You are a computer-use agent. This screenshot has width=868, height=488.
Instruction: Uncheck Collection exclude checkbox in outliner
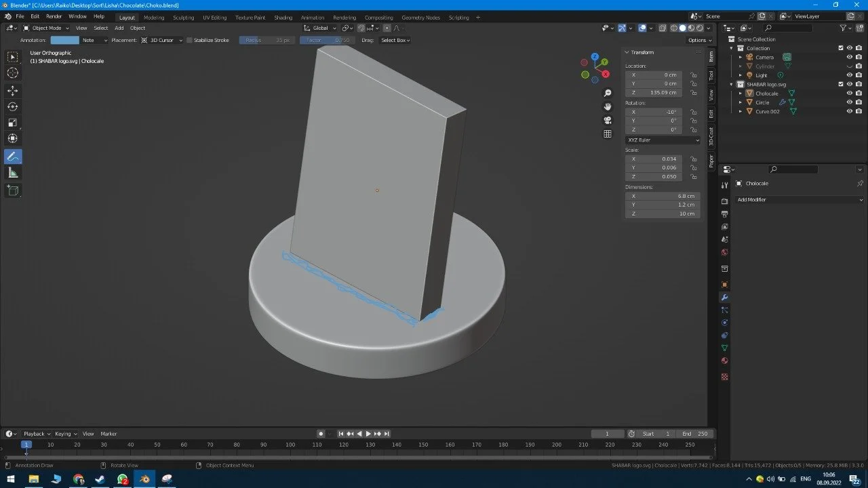[841, 48]
